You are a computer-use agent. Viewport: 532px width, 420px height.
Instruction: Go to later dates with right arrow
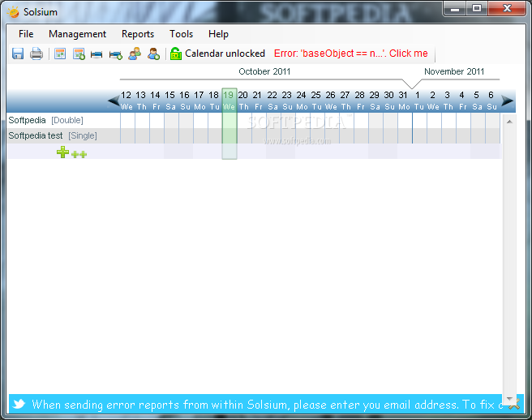click(x=508, y=101)
